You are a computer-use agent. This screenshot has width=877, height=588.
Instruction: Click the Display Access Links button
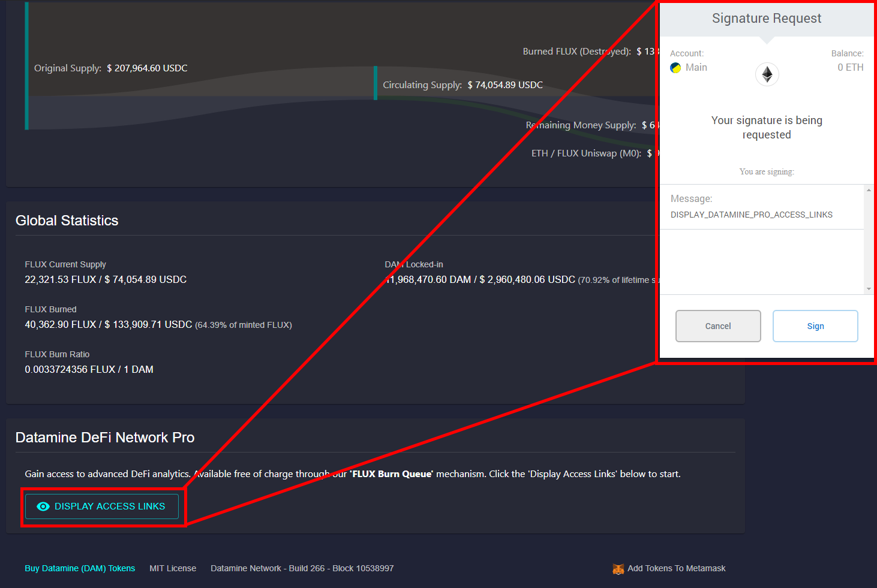click(102, 506)
